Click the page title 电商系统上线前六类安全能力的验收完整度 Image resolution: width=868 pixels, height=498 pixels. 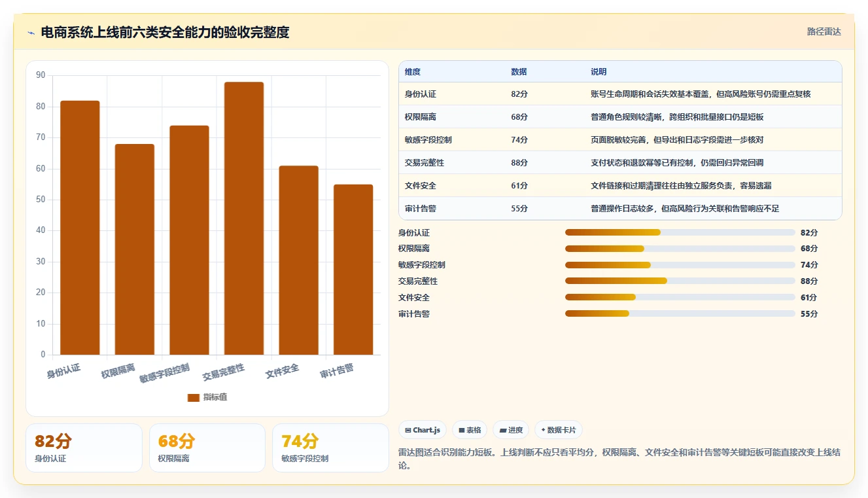click(165, 32)
